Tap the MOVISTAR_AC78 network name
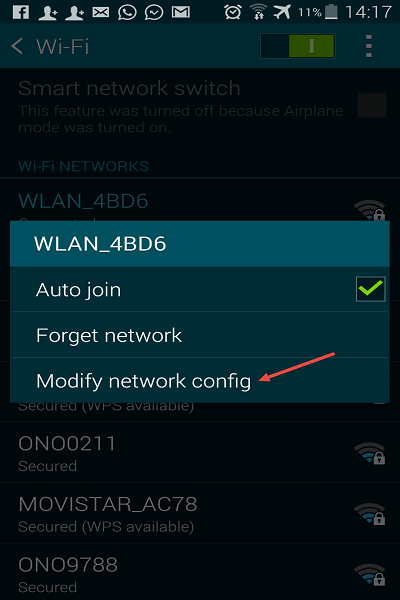Image resolution: width=400 pixels, height=600 pixels. click(108, 504)
